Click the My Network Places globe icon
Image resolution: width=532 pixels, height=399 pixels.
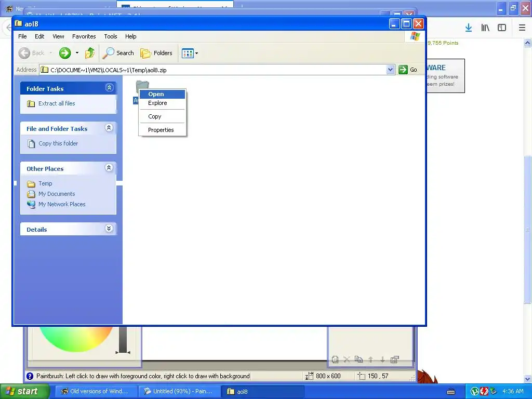pos(31,205)
